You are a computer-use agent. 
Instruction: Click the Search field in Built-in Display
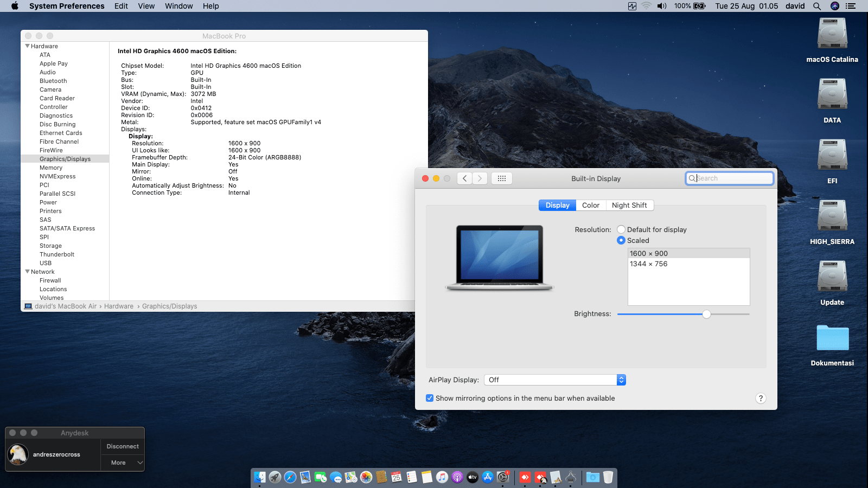coord(730,178)
